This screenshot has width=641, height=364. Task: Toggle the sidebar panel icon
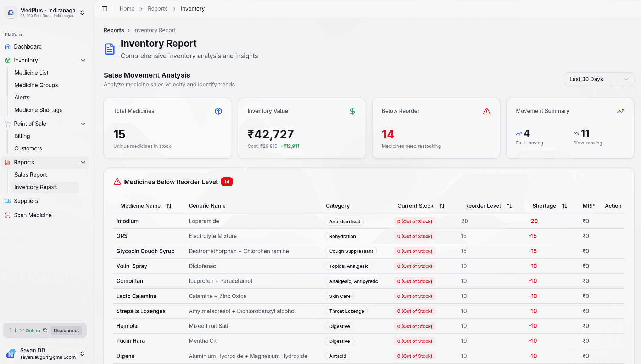105,8
